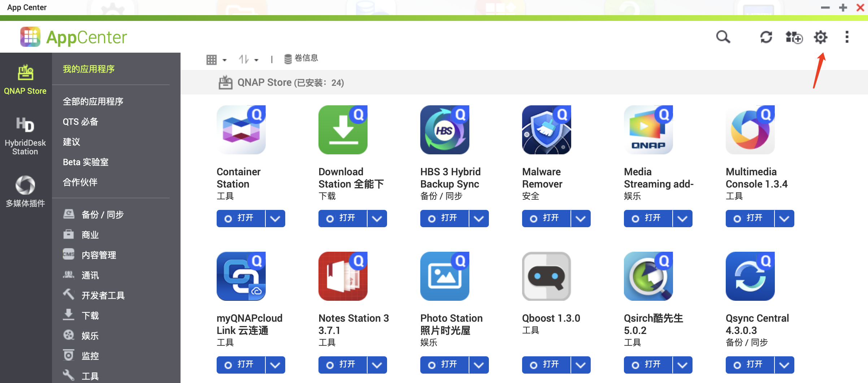Select 合作伙伴 in the sidebar

tap(80, 182)
